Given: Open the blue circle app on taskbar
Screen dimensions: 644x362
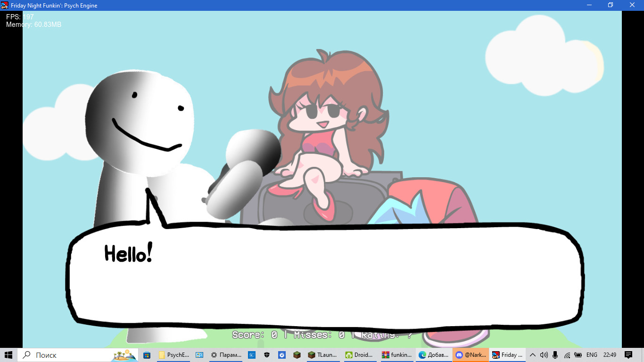Looking at the screenshot, I should pos(282,355).
